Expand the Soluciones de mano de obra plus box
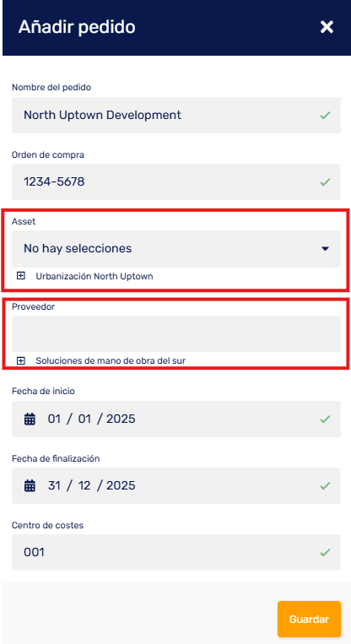 coord(20,360)
